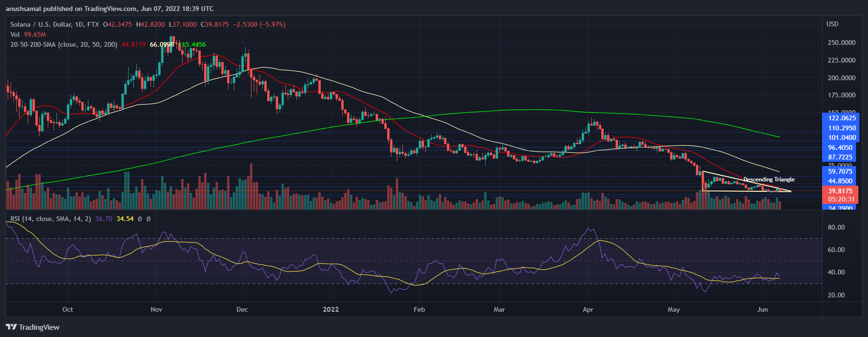Click the 2022 marker on time axis
The image size is (868, 337).
click(x=331, y=309)
